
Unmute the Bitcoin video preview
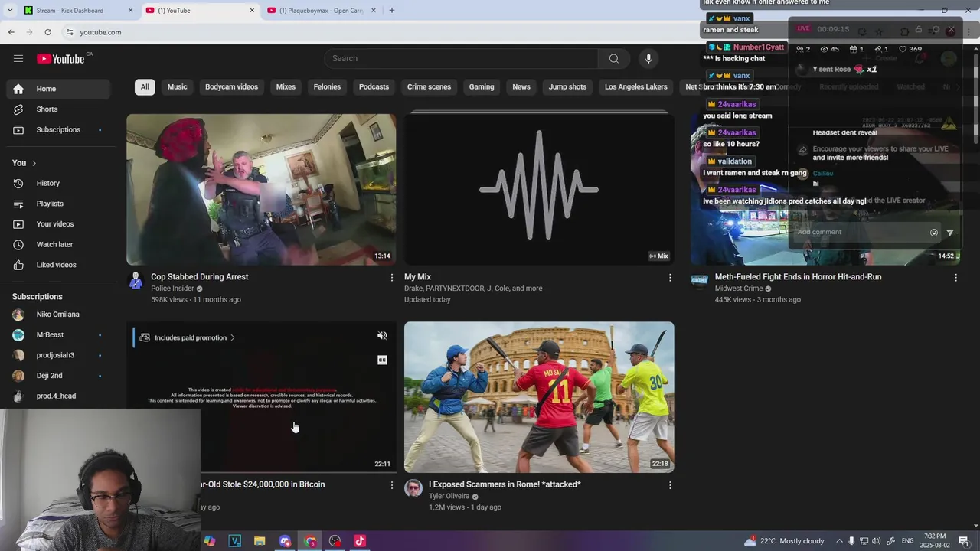tap(382, 336)
